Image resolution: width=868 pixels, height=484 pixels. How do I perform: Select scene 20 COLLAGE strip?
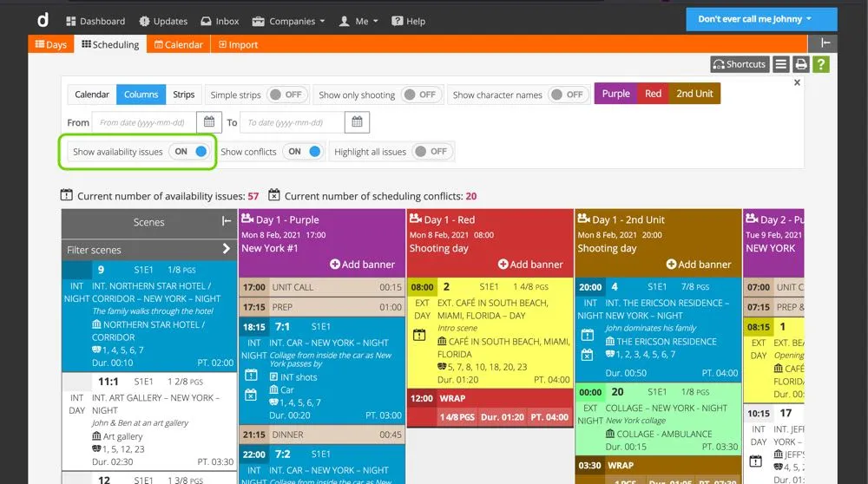[x=658, y=419]
